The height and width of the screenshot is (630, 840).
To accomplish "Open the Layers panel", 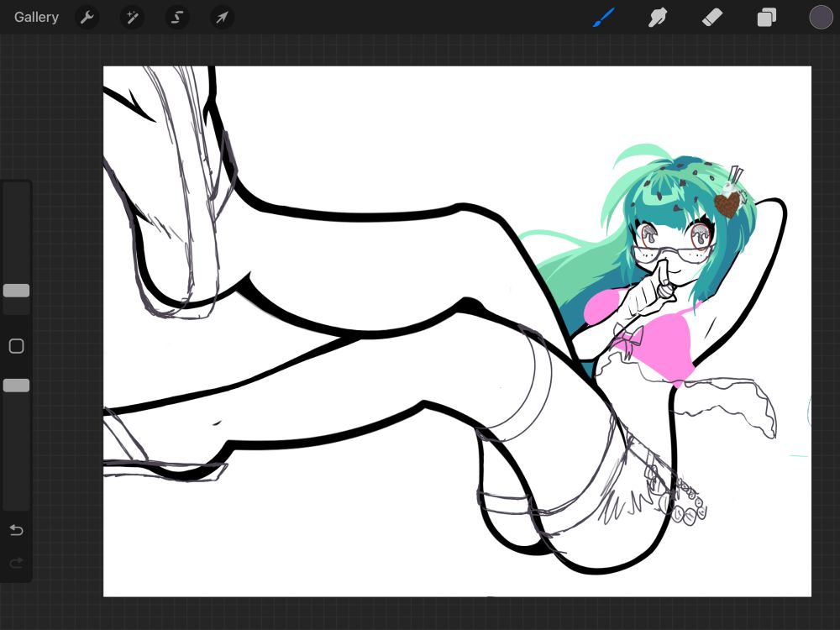I will tap(767, 17).
